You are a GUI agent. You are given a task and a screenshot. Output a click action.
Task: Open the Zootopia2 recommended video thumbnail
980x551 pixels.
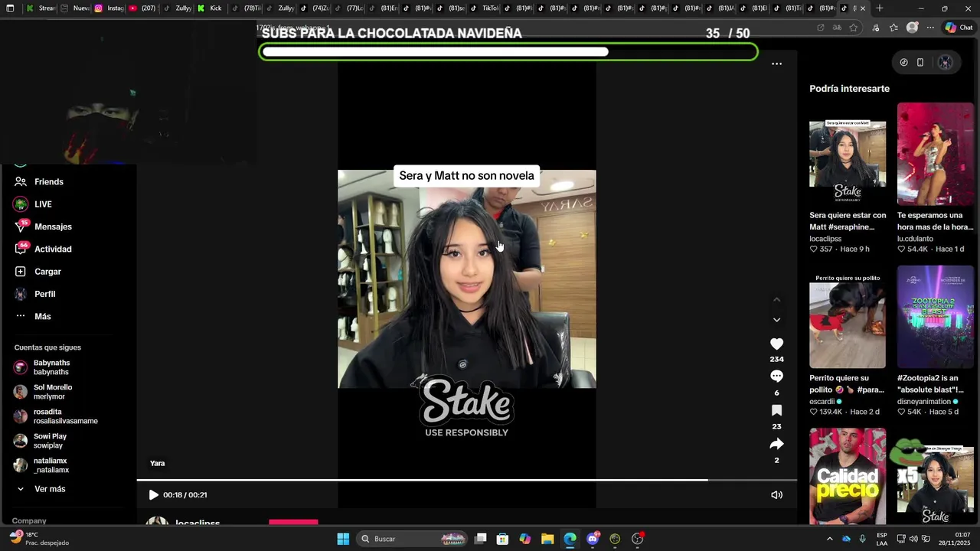coord(936,317)
